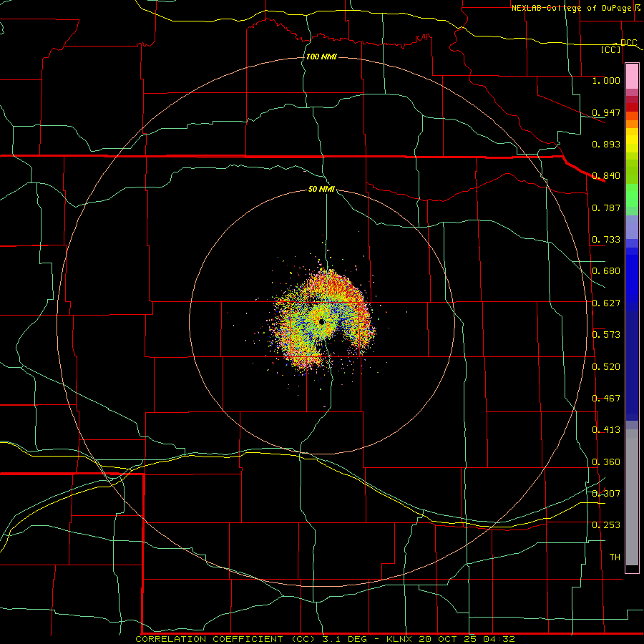The height and width of the screenshot is (644, 644).
Task: Select the 0.413 legend value
Action: point(606,430)
